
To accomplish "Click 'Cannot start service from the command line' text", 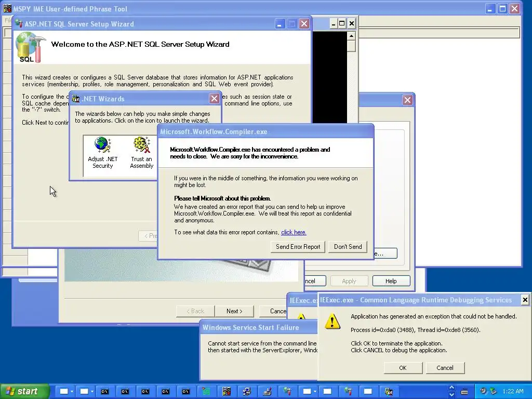I will pos(262,343).
